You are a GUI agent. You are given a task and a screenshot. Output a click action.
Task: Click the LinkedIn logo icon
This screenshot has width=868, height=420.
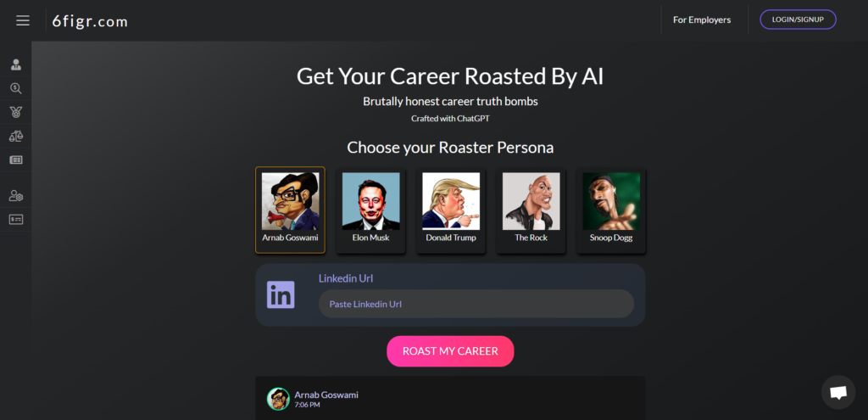click(281, 294)
